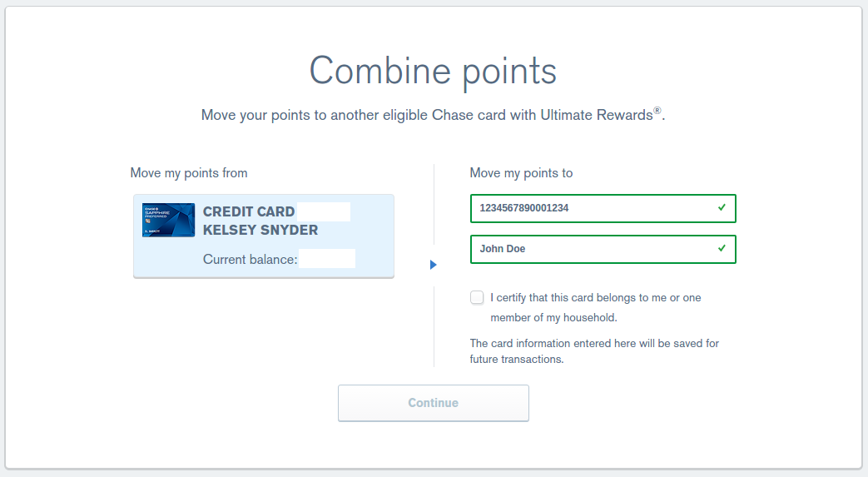Click the registered trademark symbol after Rewards
This screenshot has width=868, height=477.
(x=657, y=111)
